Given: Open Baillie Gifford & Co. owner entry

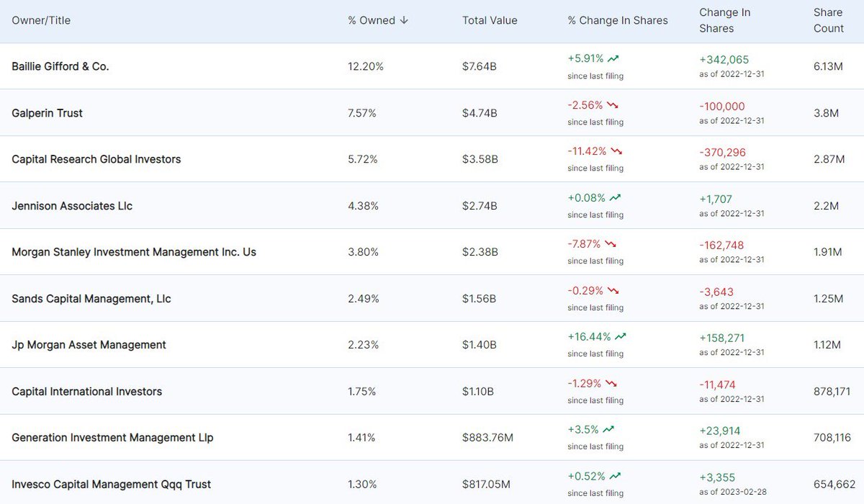Looking at the screenshot, I should 60,66.
